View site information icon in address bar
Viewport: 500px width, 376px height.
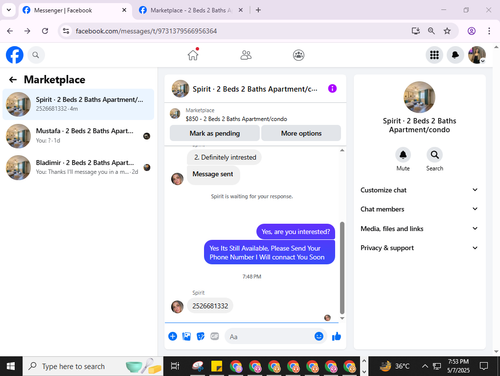click(66, 31)
